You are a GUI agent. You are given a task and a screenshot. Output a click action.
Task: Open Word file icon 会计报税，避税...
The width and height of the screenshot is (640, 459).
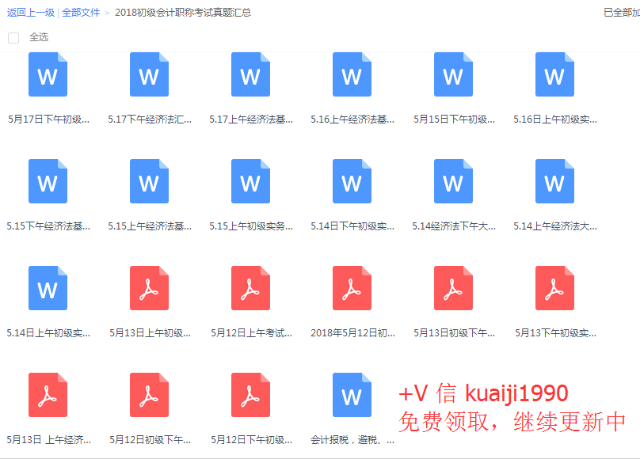click(x=352, y=395)
